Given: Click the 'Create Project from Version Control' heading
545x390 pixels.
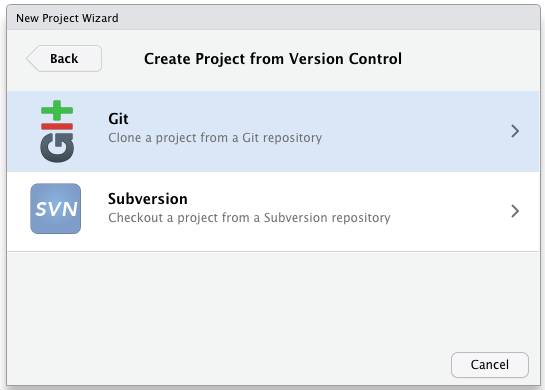Looking at the screenshot, I should click(273, 59).
